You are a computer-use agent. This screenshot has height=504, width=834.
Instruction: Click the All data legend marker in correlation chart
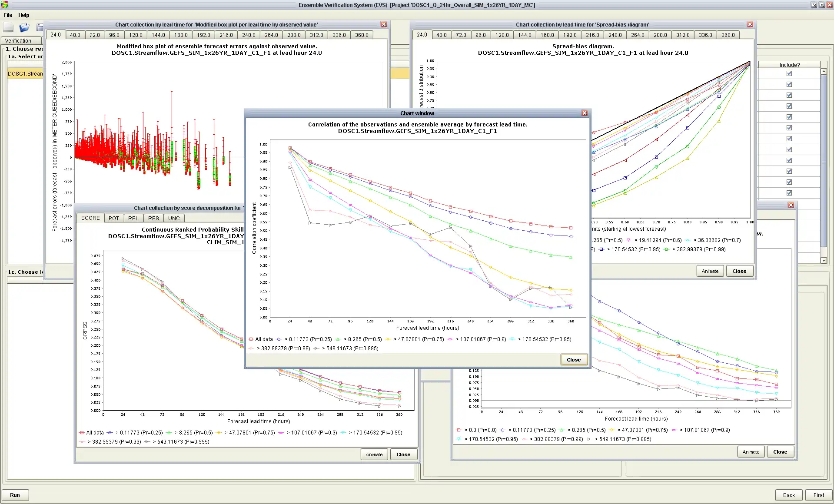pos(251,339)
